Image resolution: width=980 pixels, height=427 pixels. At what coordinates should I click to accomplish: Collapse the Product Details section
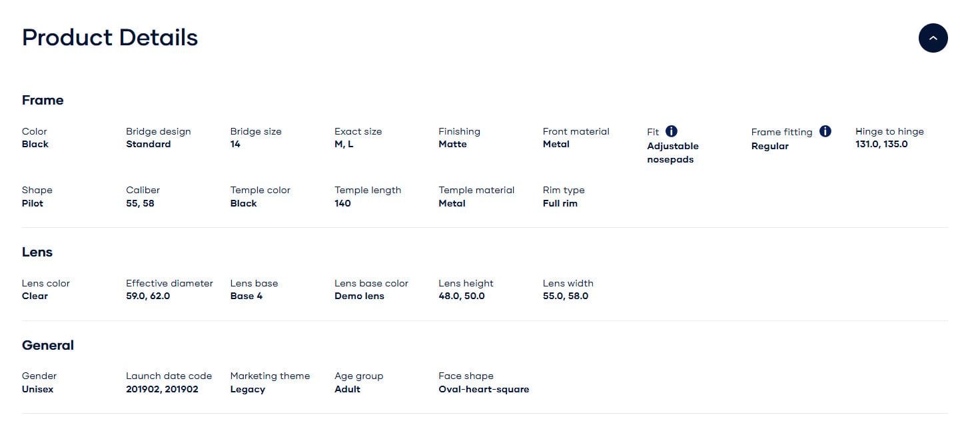933,38
